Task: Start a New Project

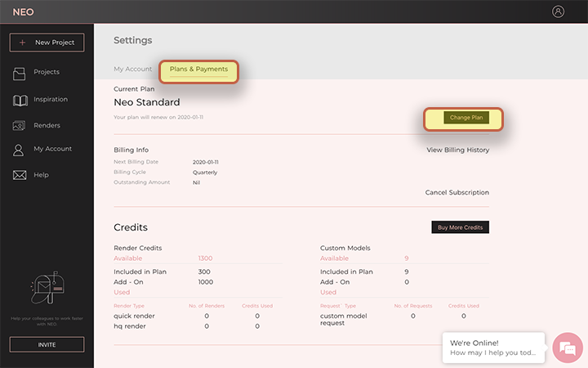Action: tap(47, 43)
